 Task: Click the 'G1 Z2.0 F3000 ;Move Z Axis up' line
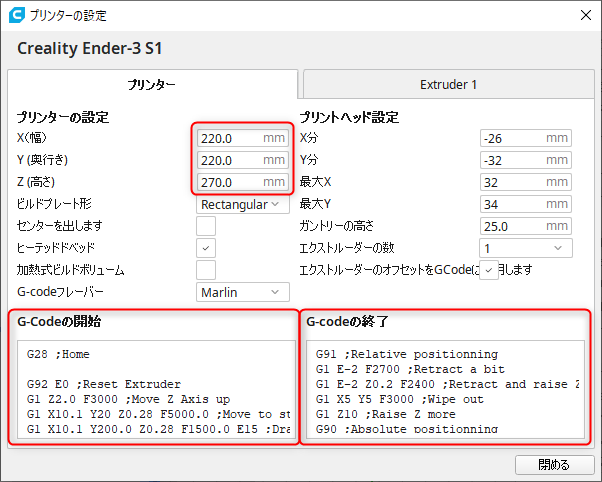click(x=128, y=399)
